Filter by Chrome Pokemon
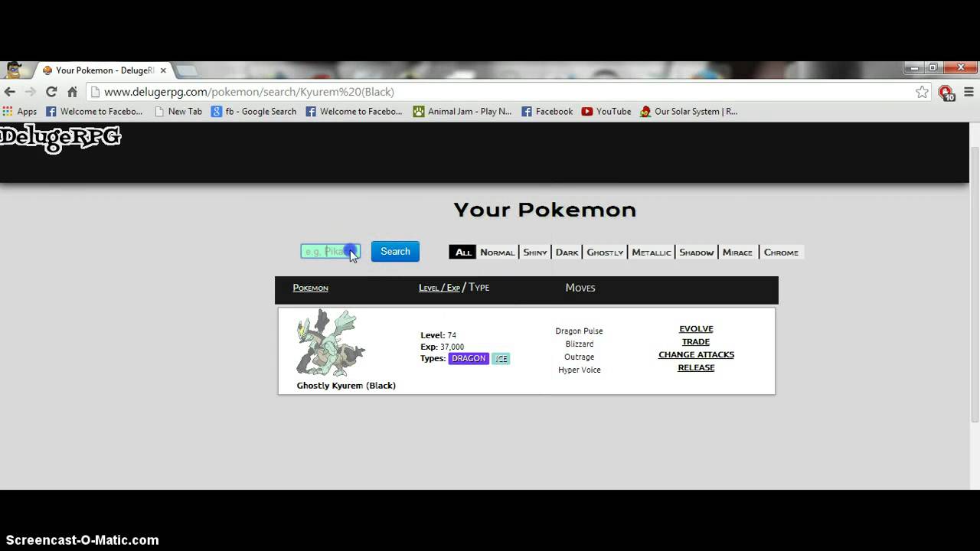 tap(781, 253)
